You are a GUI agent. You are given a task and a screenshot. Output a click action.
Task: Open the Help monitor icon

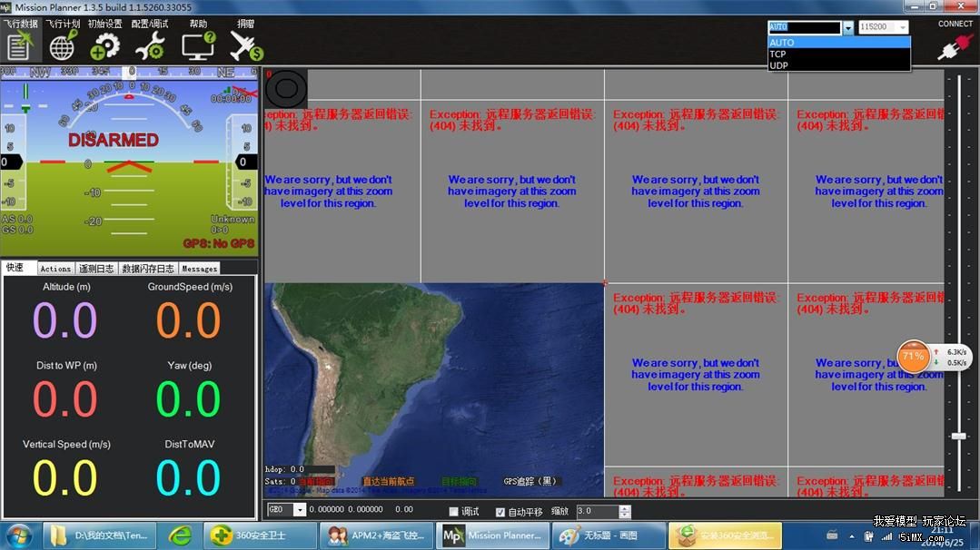tap(198, 45)
